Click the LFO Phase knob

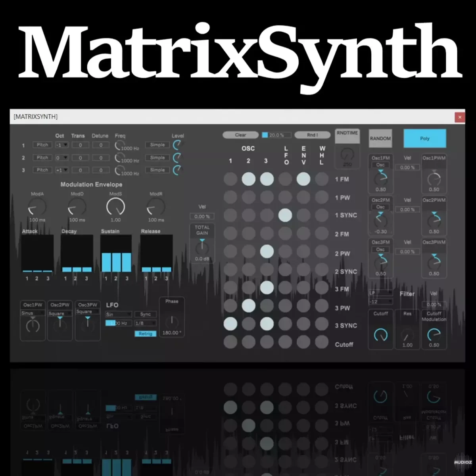pyautogui.click(x=171, y=322)
